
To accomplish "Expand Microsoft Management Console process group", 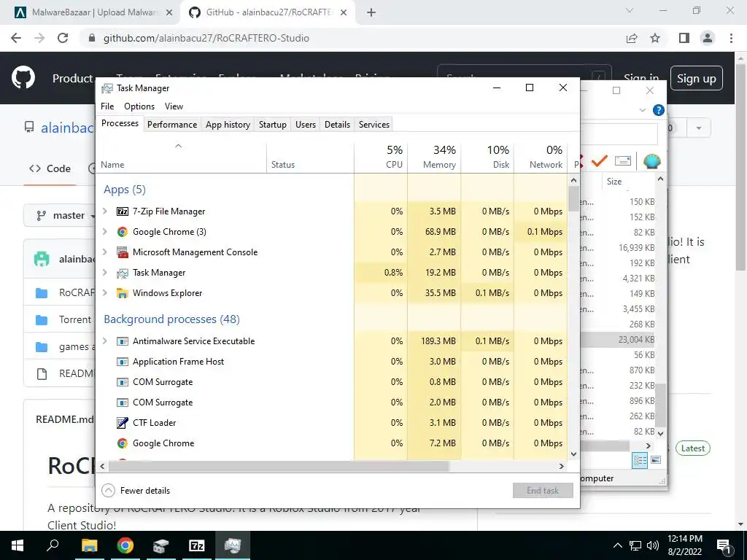I will point(105,252).
